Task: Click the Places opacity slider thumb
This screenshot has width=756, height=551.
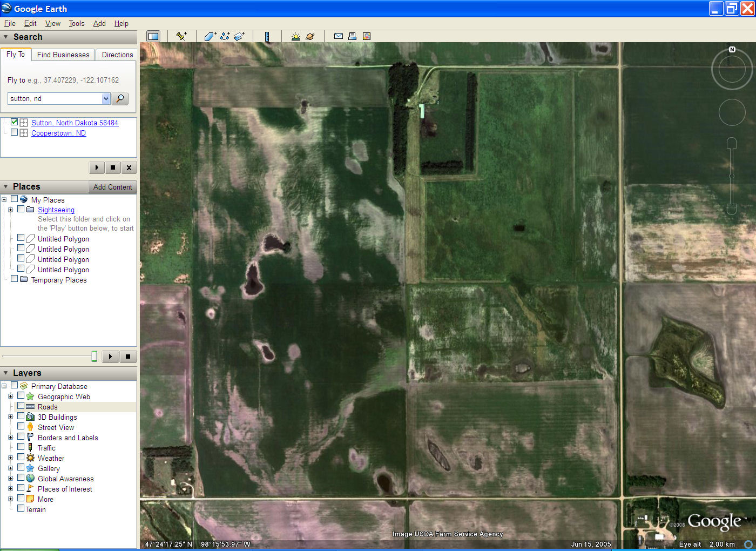Action: point(94,356)
